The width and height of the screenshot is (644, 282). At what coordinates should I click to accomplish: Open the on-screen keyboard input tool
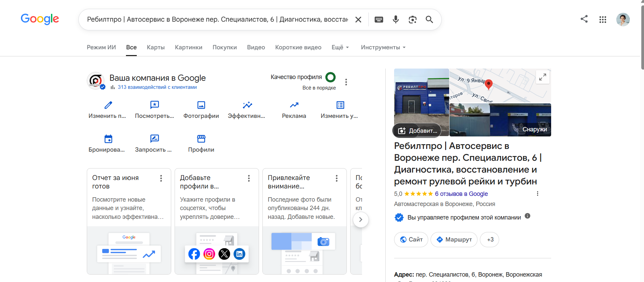coord(379,20)
